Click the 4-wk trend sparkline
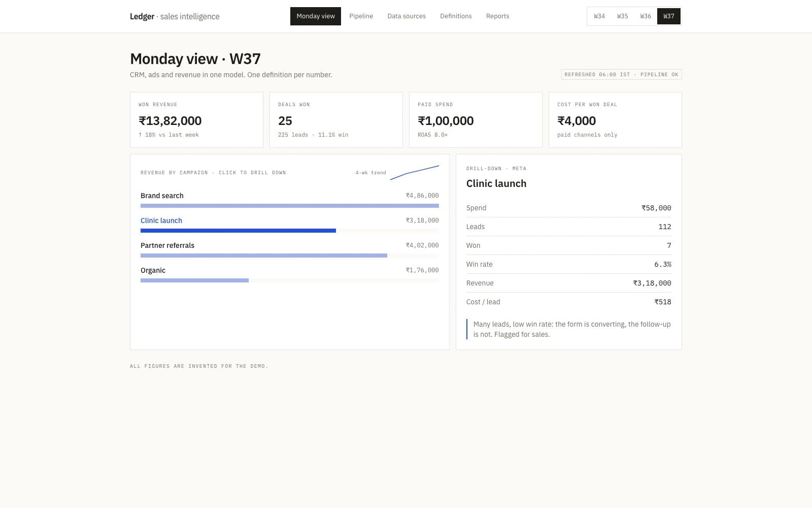 [415, 173]
